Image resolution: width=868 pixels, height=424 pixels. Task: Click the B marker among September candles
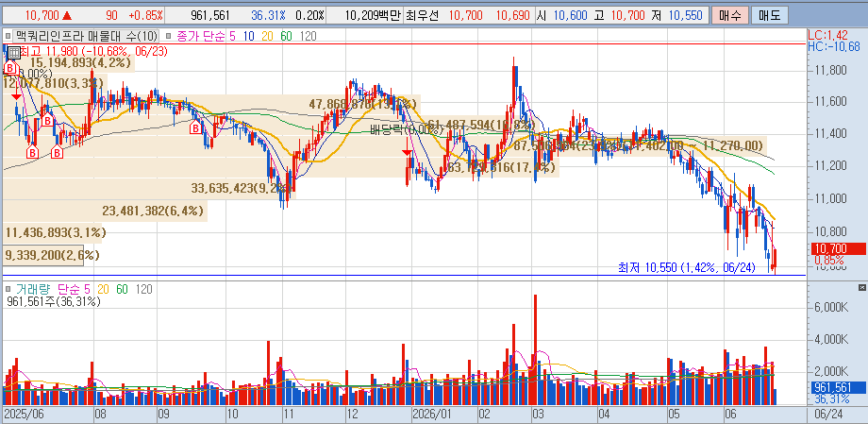pos(195,128)
